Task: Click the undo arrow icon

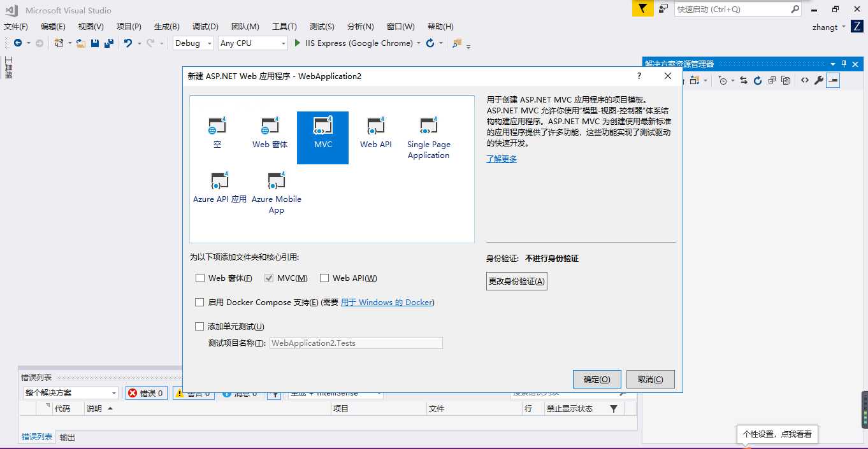Action: pyautogui.click(x=128, y=43)
